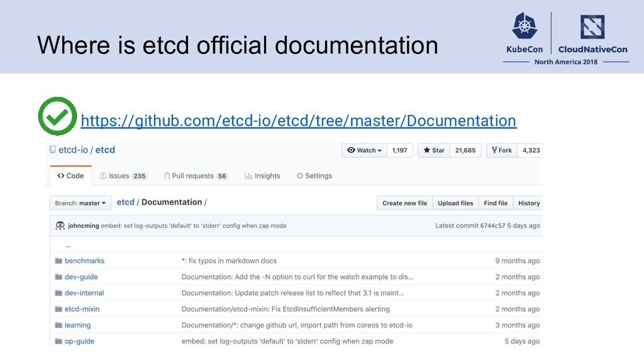Click the Issues 235 counter badge
Viewport: 644px width, 362px height.
[x=139, y=176]
